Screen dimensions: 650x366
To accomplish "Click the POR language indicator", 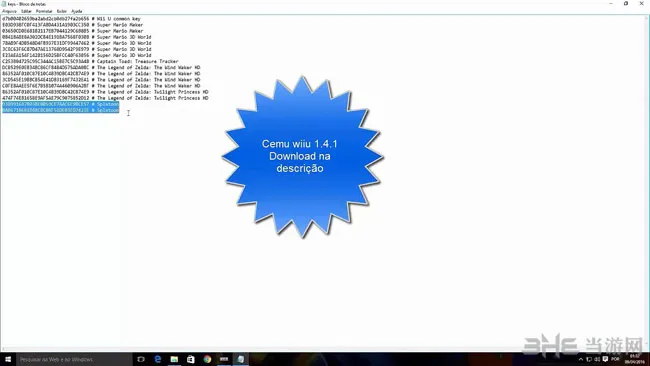I will 615,359.
